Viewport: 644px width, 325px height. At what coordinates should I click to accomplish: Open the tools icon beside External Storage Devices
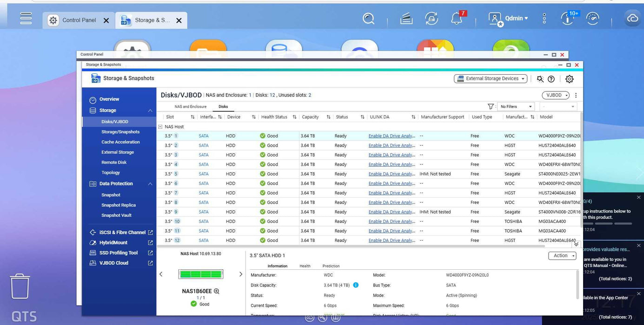(x=540, y=79)
